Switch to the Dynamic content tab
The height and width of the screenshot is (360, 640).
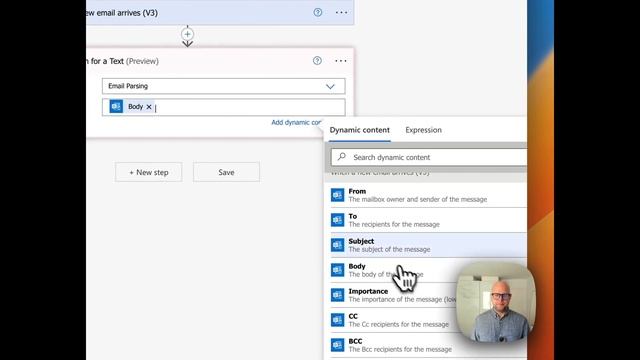(x=360, y=130)
